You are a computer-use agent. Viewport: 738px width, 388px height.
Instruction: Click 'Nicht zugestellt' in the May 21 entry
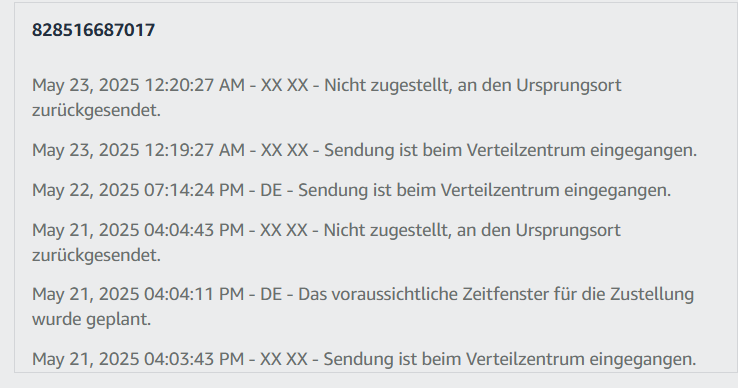[385, 230]
